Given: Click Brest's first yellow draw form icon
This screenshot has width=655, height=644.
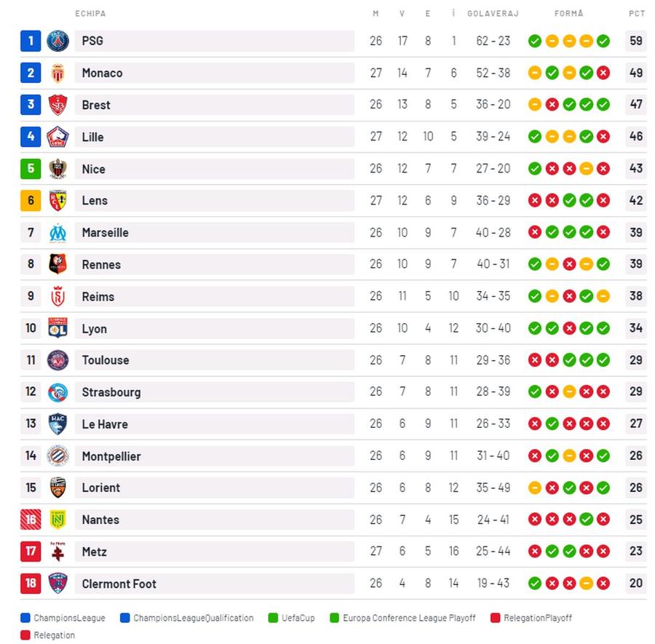Looking at the screenshot, I should [535, 104].
